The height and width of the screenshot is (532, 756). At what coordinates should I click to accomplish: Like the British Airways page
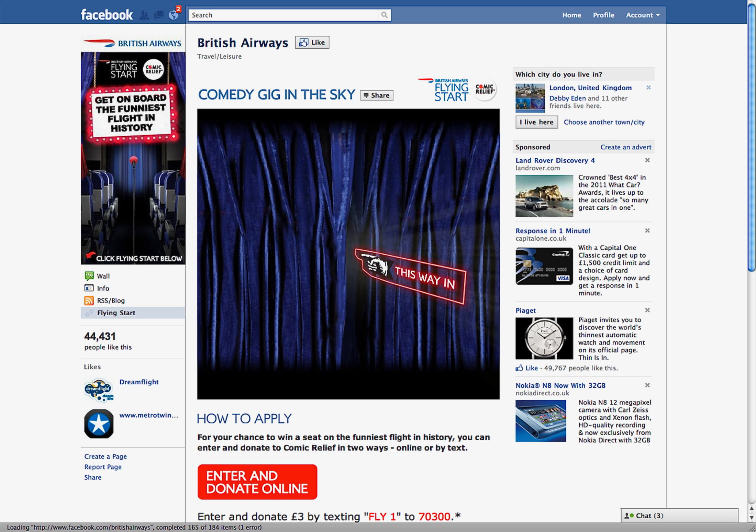[312, 43]
